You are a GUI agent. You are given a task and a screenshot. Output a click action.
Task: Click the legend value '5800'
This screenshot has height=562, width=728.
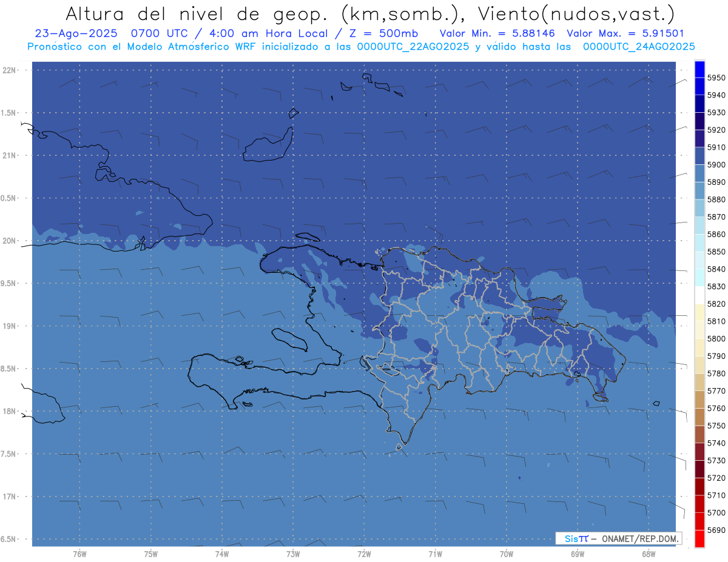(716, 338)
